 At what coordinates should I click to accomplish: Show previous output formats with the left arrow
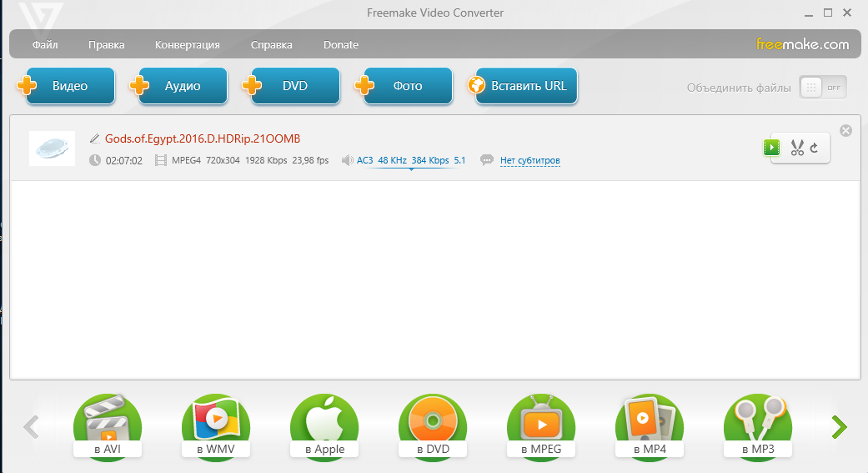(31, 427)
